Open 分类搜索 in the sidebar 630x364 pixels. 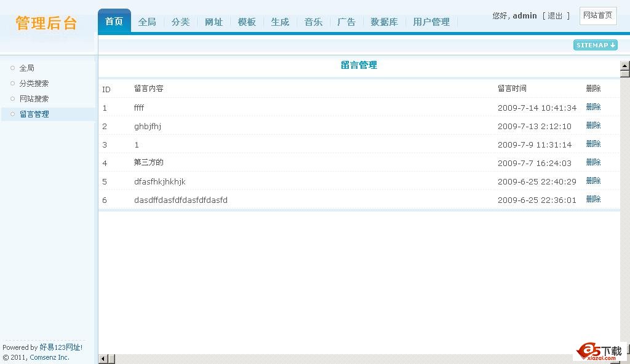coord(34,84)
